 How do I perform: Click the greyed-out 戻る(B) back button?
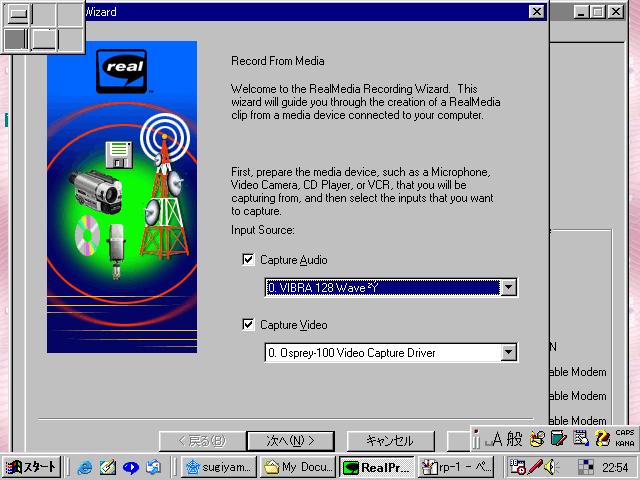pos(202,441)
